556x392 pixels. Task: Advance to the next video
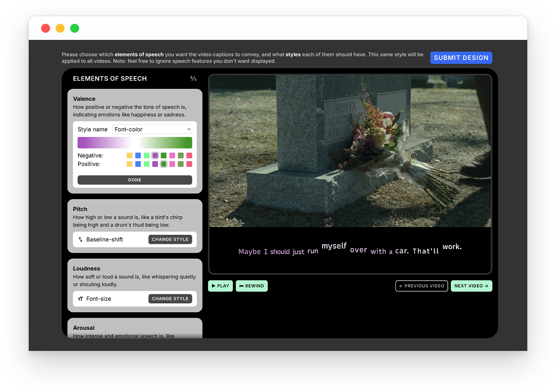pyautogui.click(x=471, y=286)
